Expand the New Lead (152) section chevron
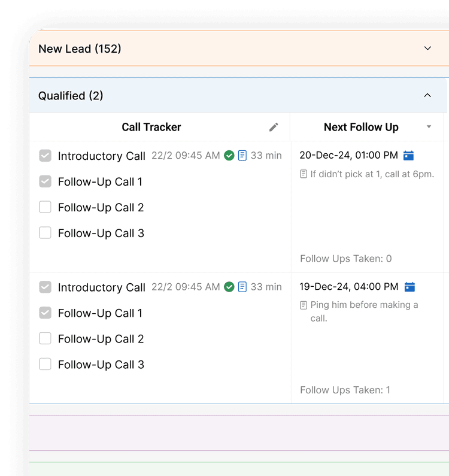 point(427,48)
